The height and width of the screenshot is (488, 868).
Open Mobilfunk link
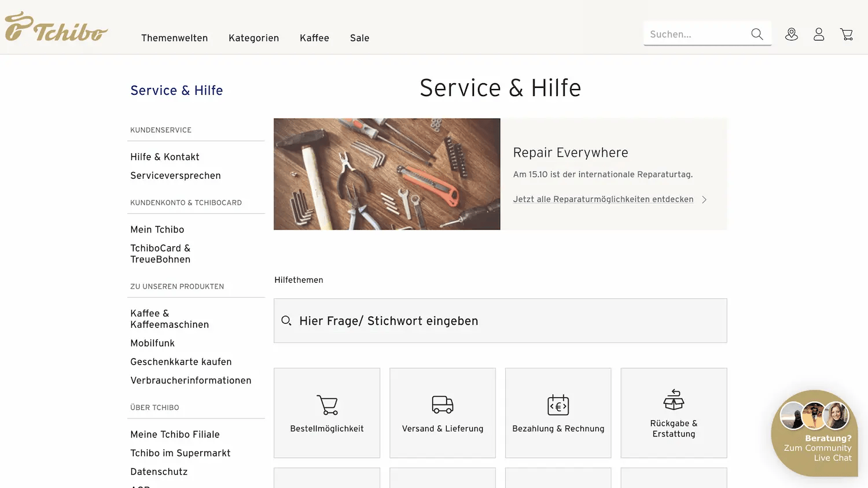[152, 343]
